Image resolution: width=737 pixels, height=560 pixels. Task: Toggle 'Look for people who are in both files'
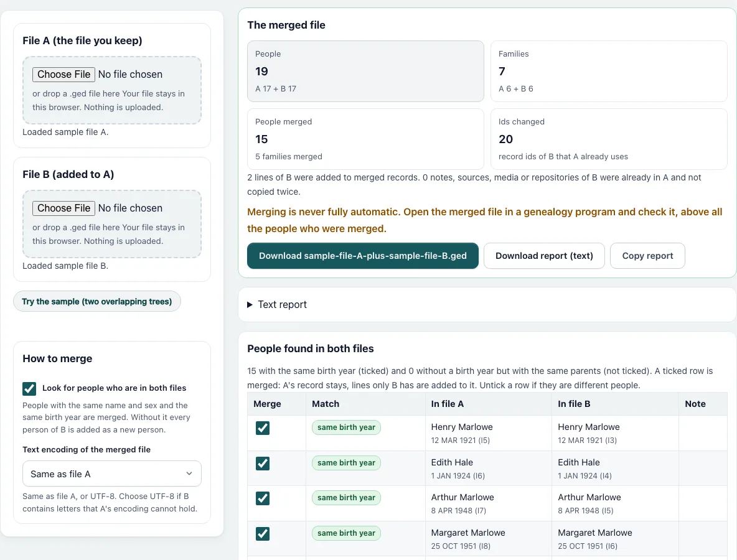point(29,388)
